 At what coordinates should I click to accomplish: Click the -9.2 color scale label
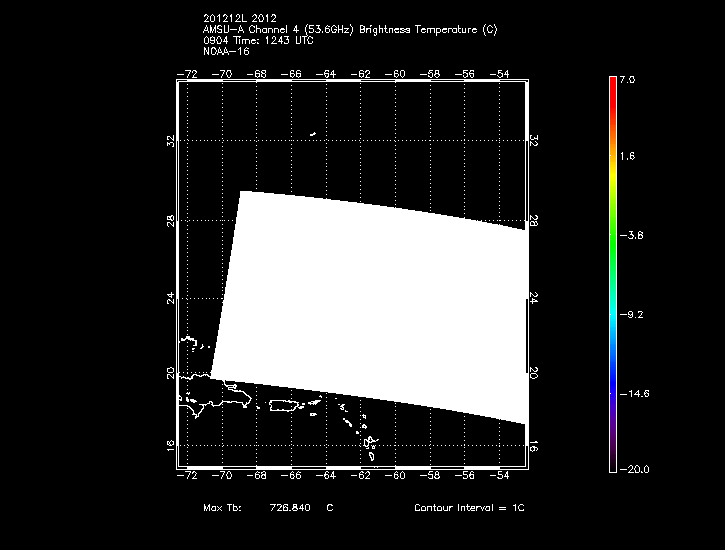[633, 314]
